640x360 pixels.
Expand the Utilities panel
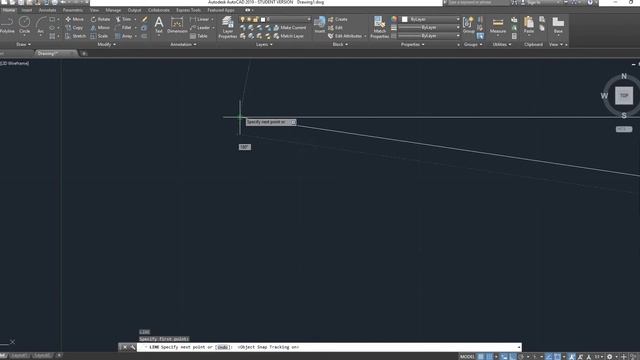(502, 44)
